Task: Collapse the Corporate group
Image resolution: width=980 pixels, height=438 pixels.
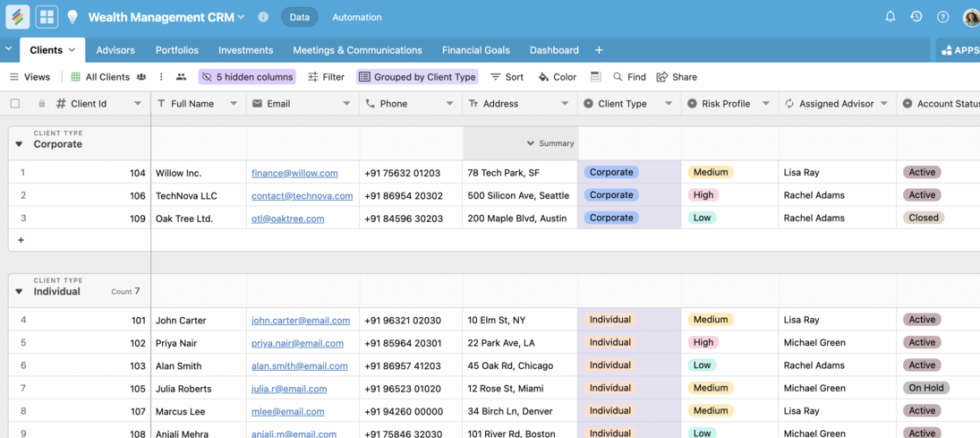Action: [19, 144]
